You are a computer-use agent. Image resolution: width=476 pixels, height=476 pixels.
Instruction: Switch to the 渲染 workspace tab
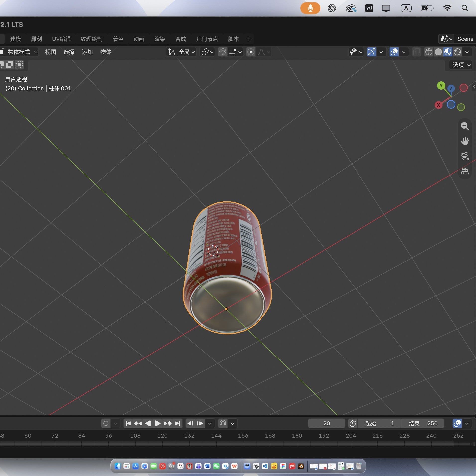click(160, 39)
